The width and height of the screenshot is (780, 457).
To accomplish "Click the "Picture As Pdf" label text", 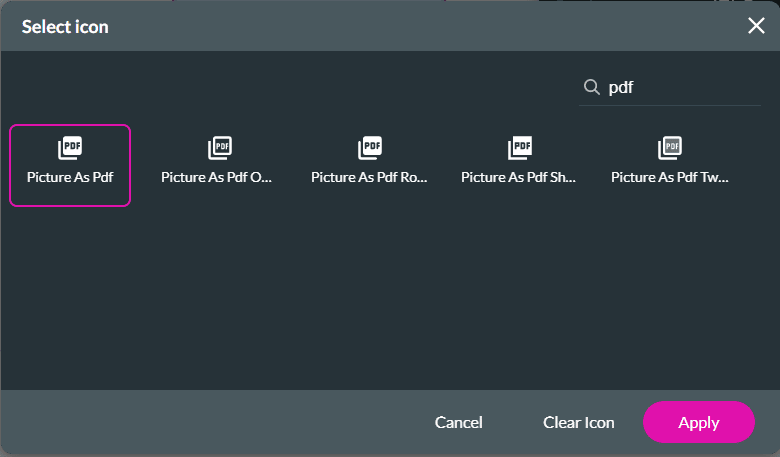I will [70, 177].
